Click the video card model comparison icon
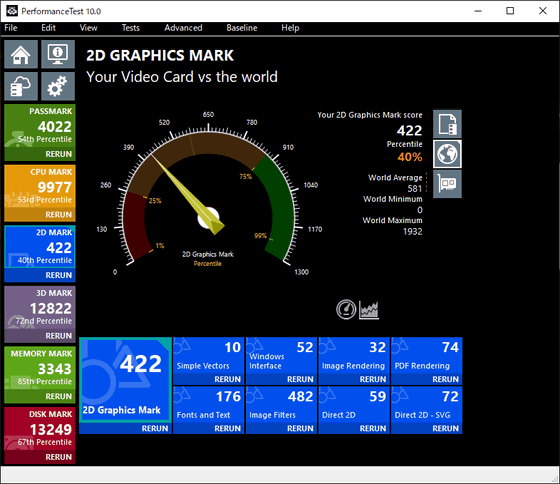This screenshot has height=484, width=560. (x=448, y=184)
